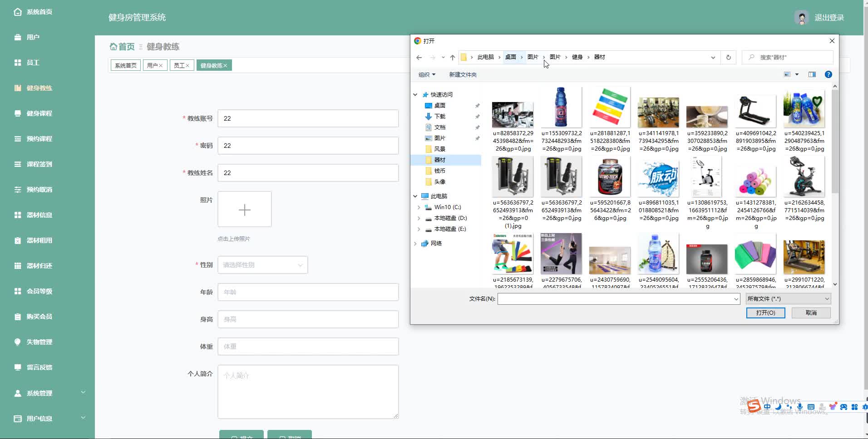Collapse 快速访问 in the tree
Screen dimensions: 868x439
415,95
